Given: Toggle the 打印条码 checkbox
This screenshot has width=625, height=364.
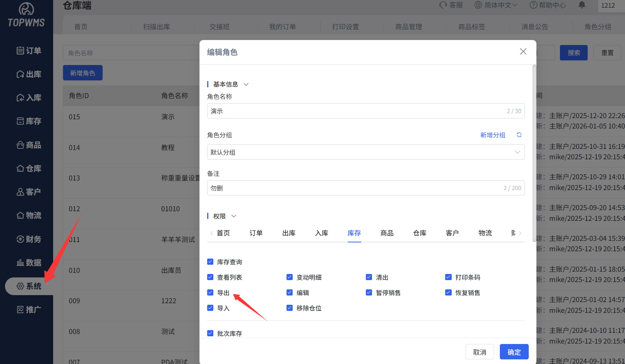Looking at the screenshot, I should [x=448, y=277].
